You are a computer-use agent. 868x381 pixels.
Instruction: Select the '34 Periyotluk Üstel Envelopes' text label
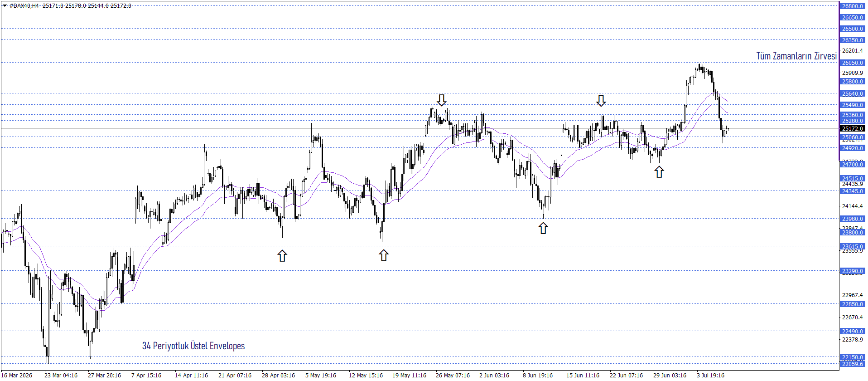(x=193, y=346)
